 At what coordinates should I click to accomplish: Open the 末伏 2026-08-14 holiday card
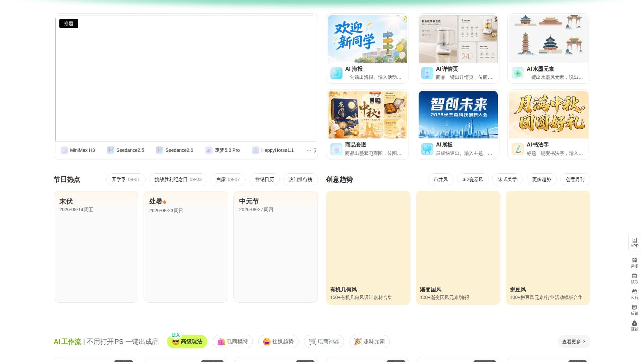(96, 247)
